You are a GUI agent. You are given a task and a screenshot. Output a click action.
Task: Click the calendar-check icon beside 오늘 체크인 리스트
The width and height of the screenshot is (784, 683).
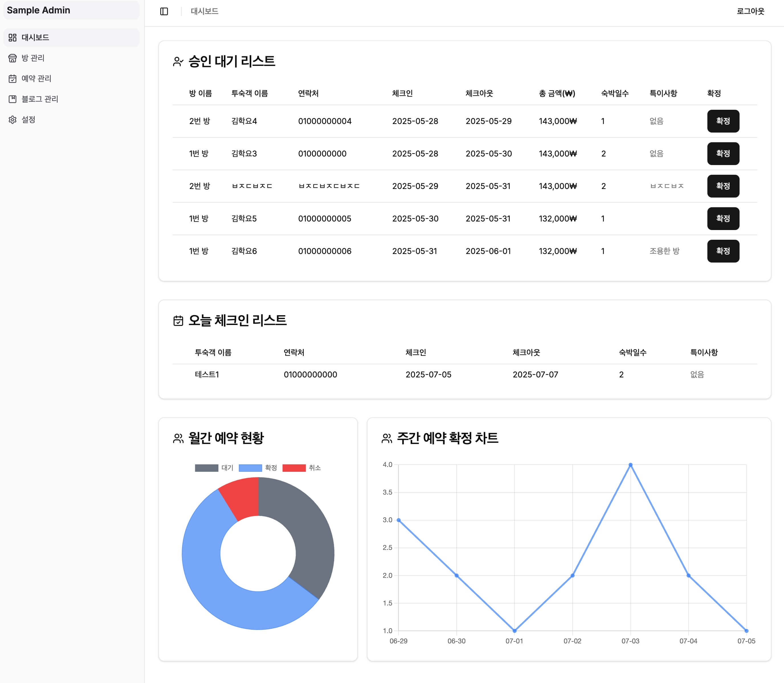click(178, 321)
